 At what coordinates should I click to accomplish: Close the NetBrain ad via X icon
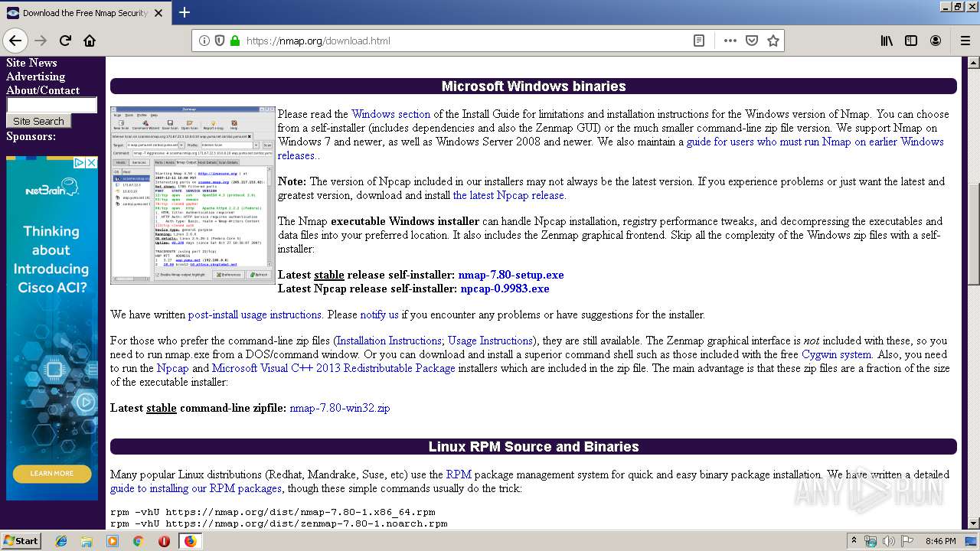[x=91, y=163]
